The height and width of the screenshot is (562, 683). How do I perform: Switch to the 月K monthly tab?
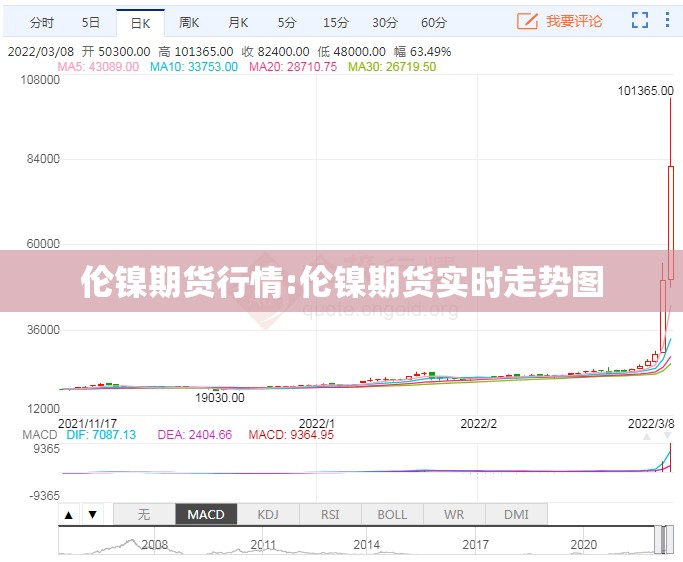tap(238, 22)
